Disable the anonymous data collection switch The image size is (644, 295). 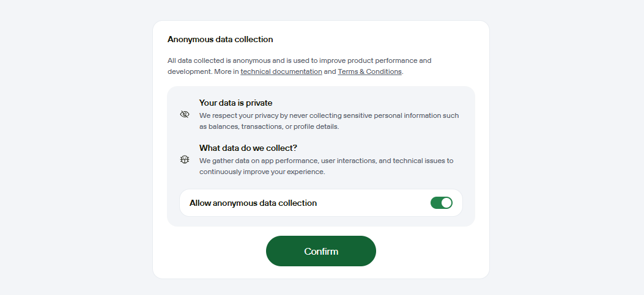tap(441, 203)
